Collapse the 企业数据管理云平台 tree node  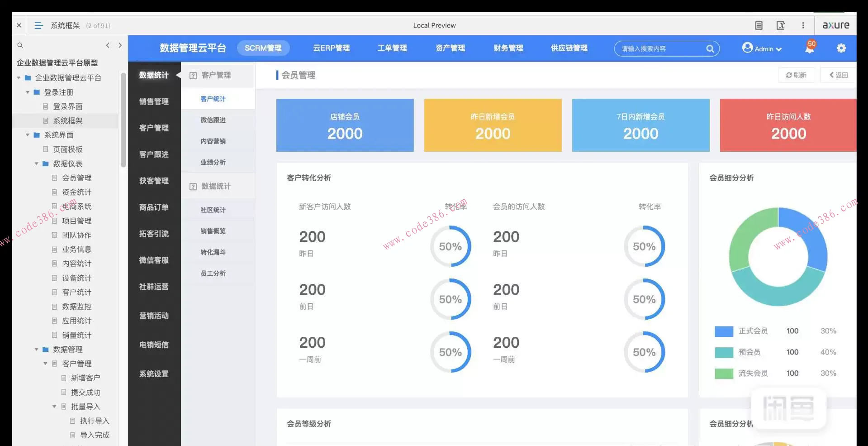(18, 77)
